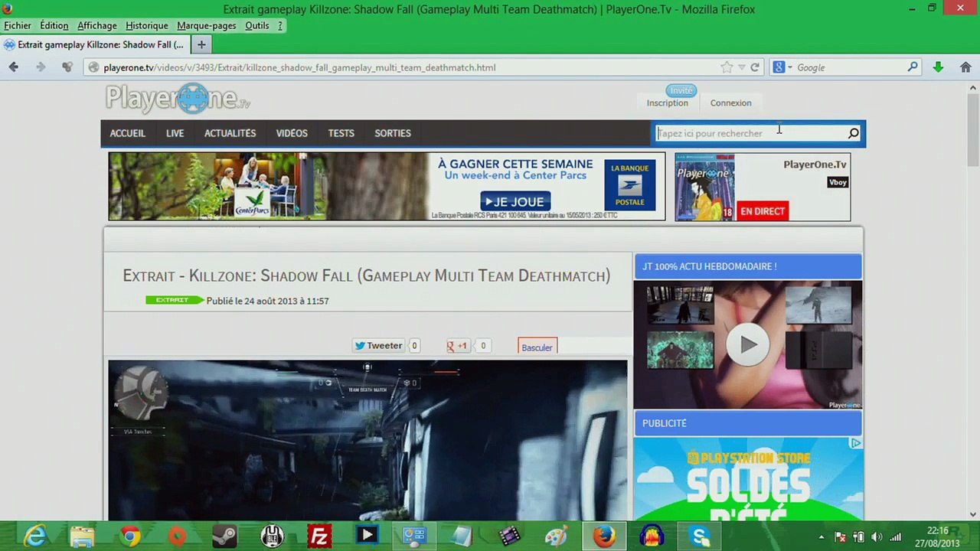Open the Affichage menu
Viewport: 980px width, 551px height.
97,25
